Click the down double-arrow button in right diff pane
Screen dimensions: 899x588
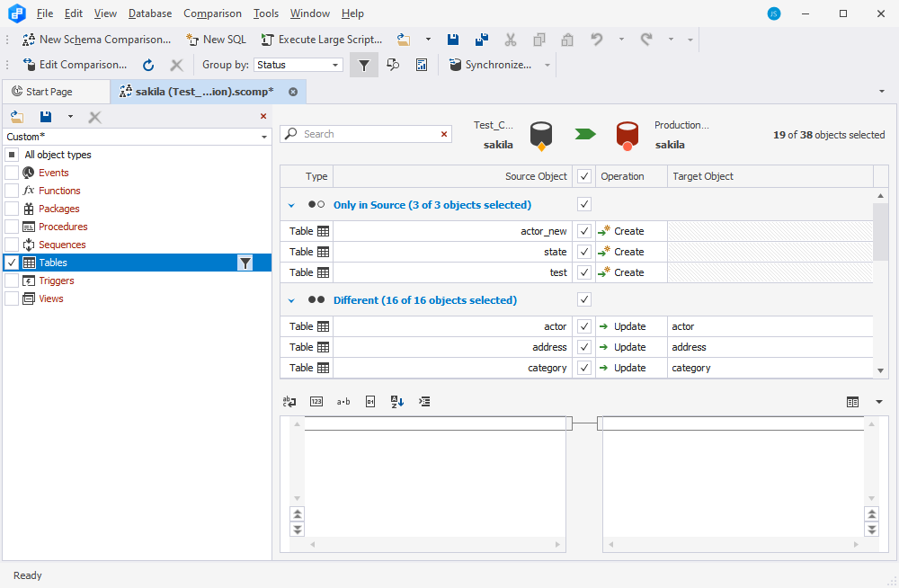click(x=871, y=529)
